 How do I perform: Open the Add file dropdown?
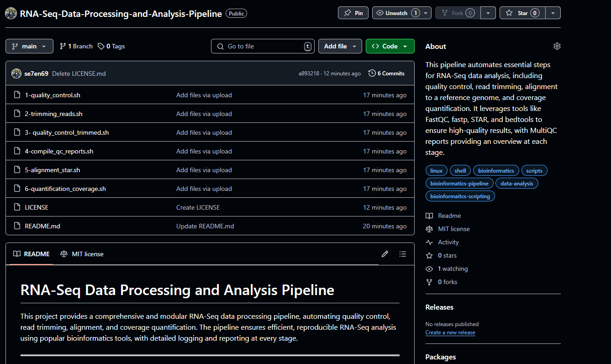pyautogui.click(x=340, y=46)
